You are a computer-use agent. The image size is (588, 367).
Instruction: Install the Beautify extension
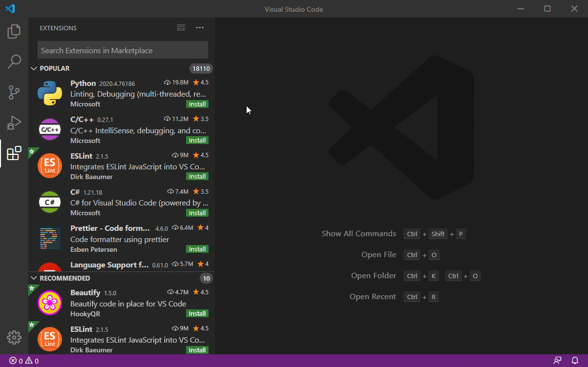(197, 314)
